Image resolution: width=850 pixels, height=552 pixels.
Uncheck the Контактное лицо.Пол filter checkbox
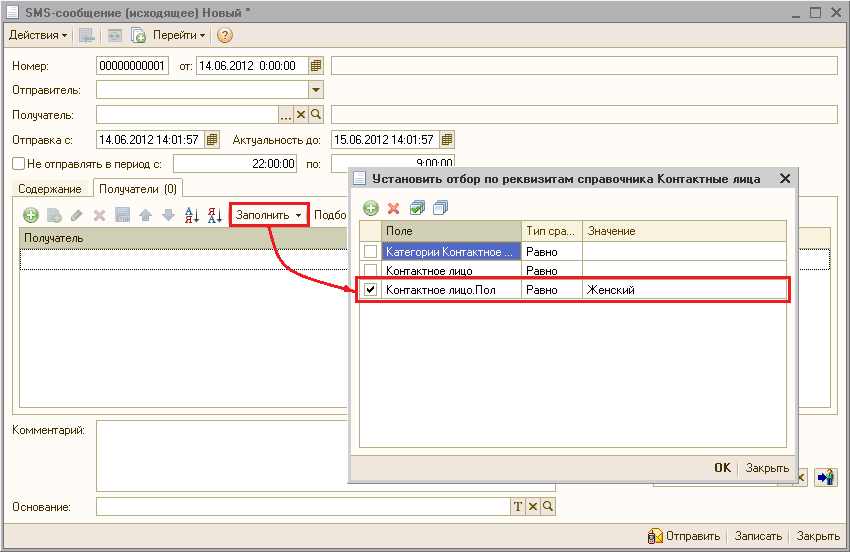tap(371, 290)
